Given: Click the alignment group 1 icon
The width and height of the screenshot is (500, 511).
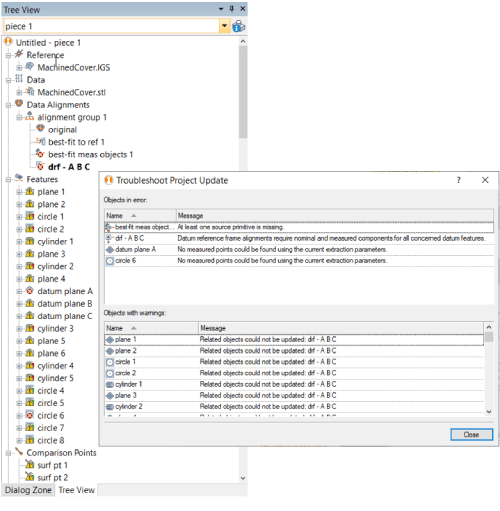Looking at the screenshot, I should [x=30, y=117].
